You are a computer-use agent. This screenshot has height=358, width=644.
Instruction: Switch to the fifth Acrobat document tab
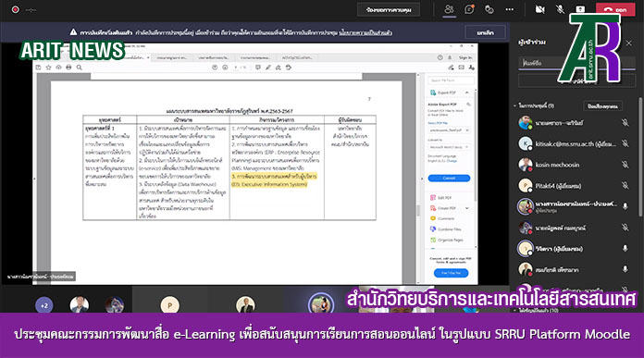tap(296, 58)
